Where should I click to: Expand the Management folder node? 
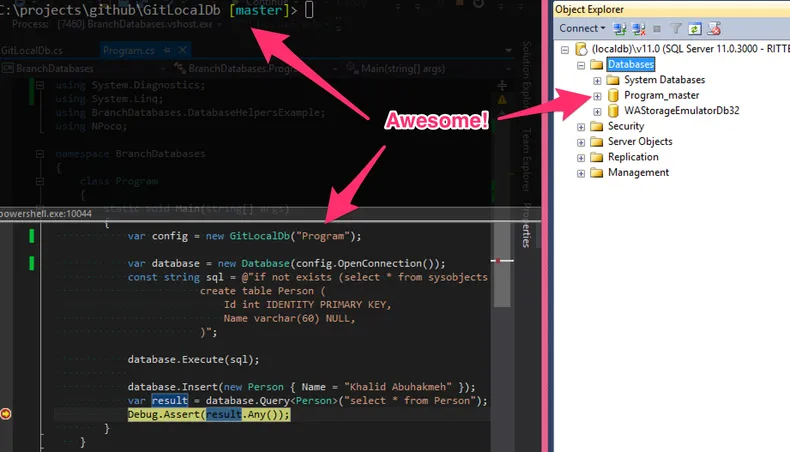click(581, 173)
